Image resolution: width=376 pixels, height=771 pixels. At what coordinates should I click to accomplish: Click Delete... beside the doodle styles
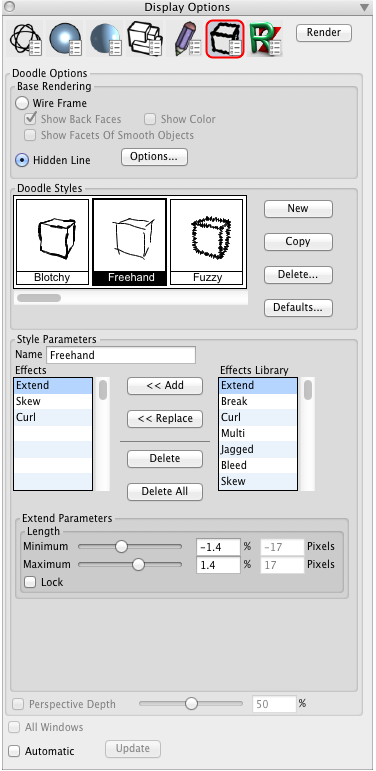pos(298,275)
